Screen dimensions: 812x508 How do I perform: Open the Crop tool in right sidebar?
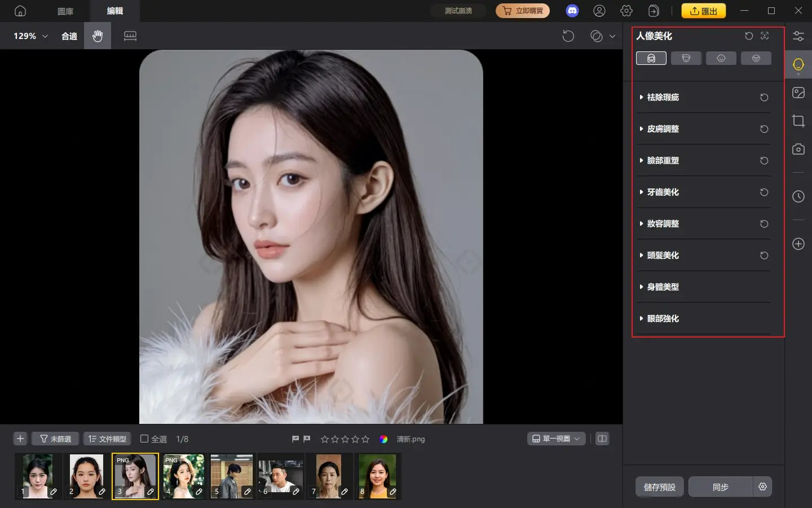point(798,120)
